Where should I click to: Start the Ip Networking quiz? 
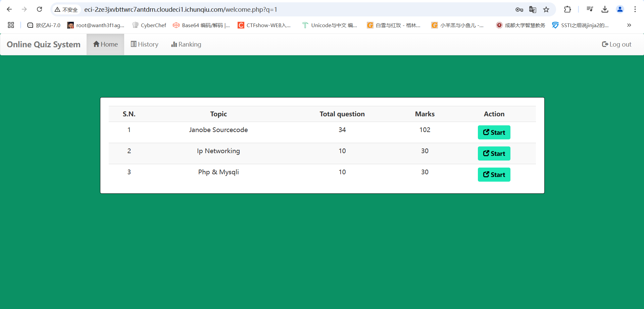[494, 153]
